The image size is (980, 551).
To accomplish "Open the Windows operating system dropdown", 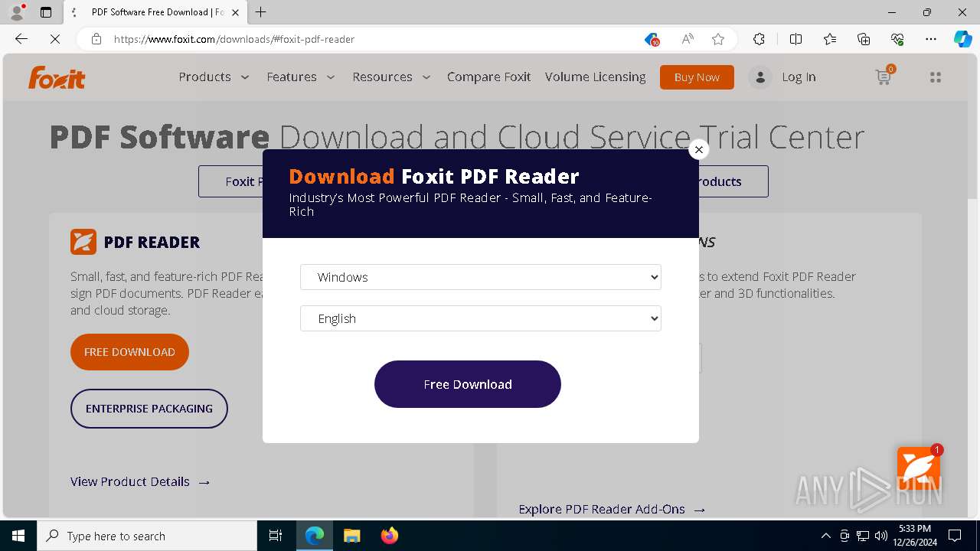I will pos(481,277).
